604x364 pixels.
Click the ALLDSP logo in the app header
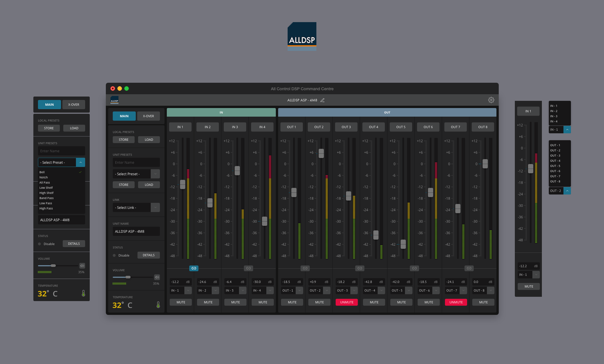114,100
